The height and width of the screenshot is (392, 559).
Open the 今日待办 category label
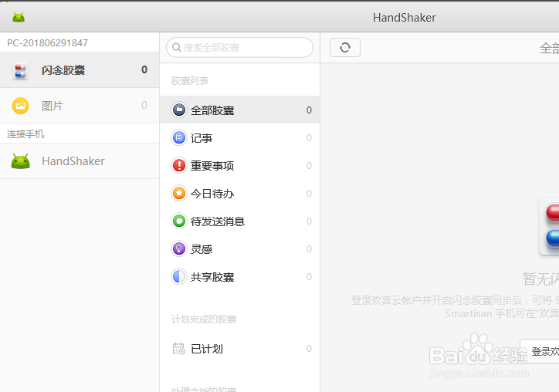pos(212,194)
